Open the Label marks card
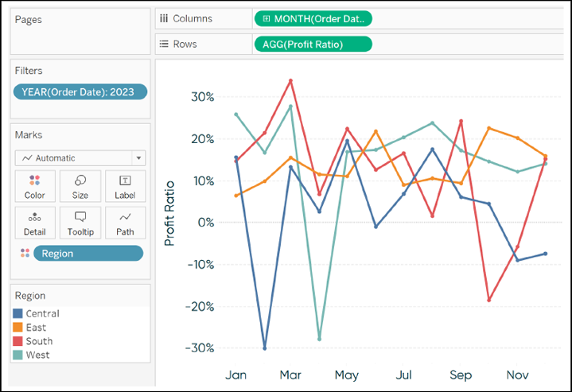 point(125,186)
